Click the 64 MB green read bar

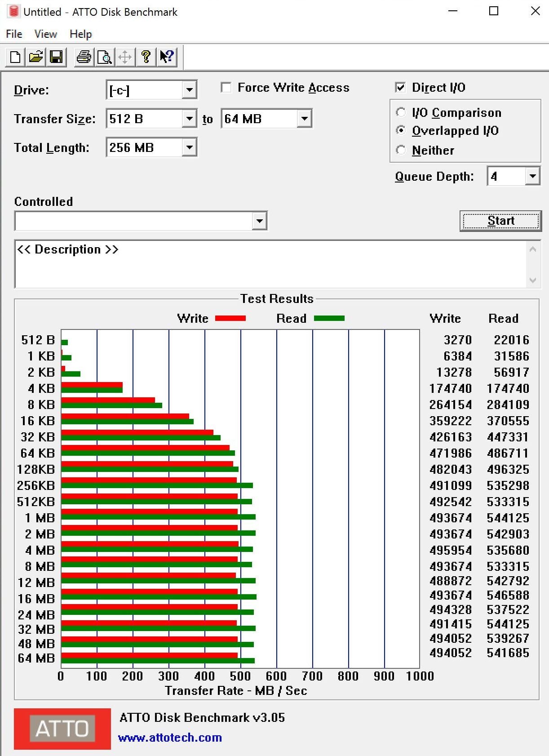pyautogui.click(x=158, y=661)
